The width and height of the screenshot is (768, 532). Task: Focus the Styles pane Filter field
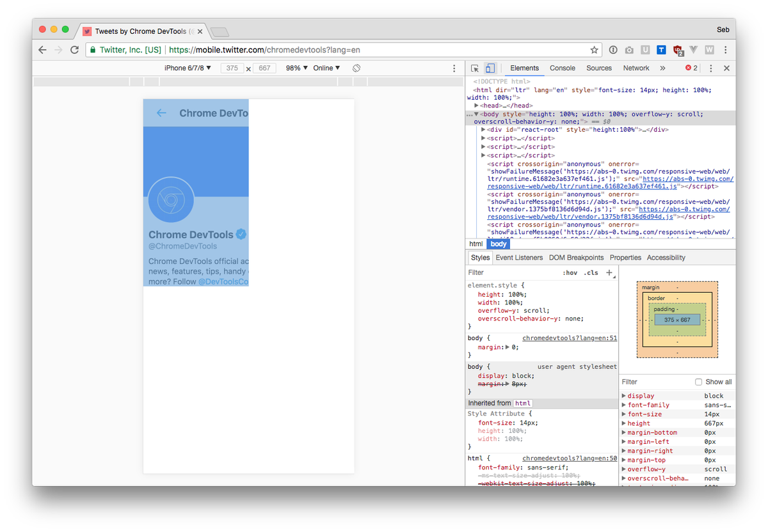coord(512,273)
